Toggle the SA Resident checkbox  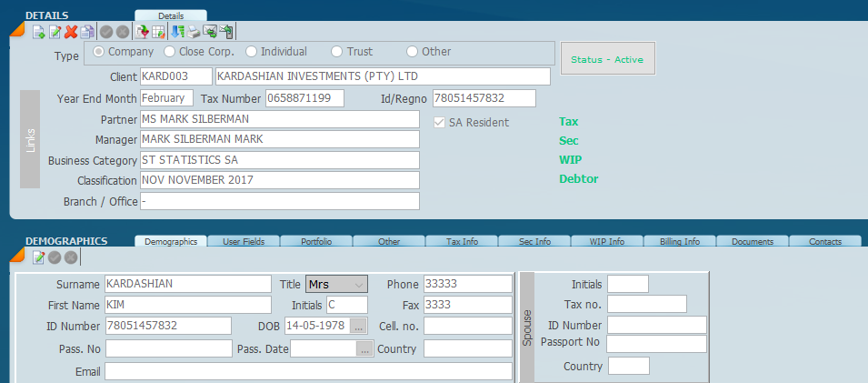click(440, 123)
